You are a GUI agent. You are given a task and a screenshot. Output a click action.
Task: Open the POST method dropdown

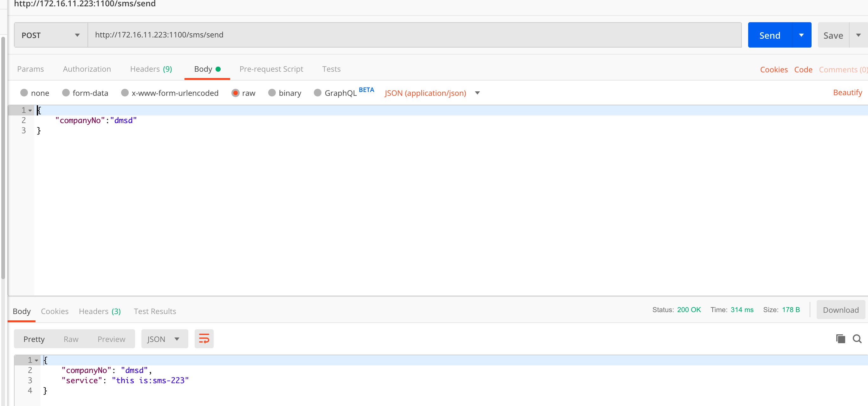[51, 35]
